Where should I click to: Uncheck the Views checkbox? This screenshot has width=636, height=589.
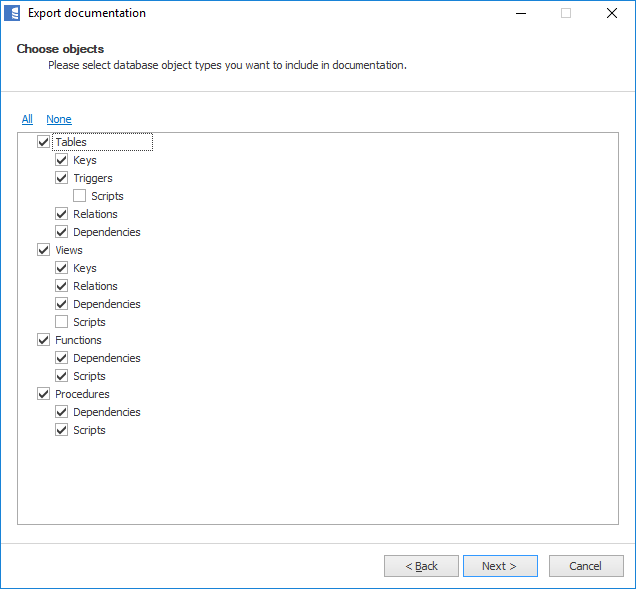point(43,250)
